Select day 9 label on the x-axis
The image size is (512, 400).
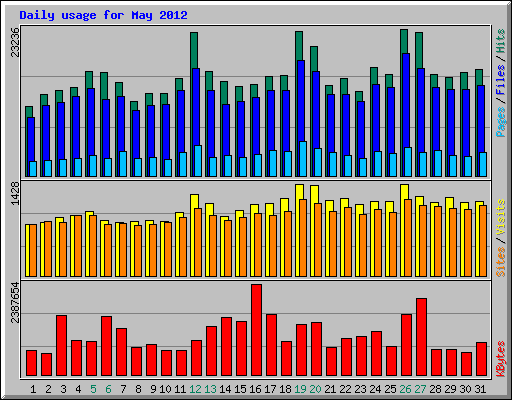coord(153,389)
